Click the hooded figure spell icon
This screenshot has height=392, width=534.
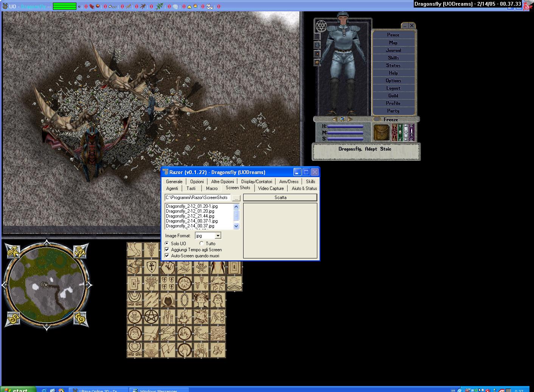tap(168, 300)
